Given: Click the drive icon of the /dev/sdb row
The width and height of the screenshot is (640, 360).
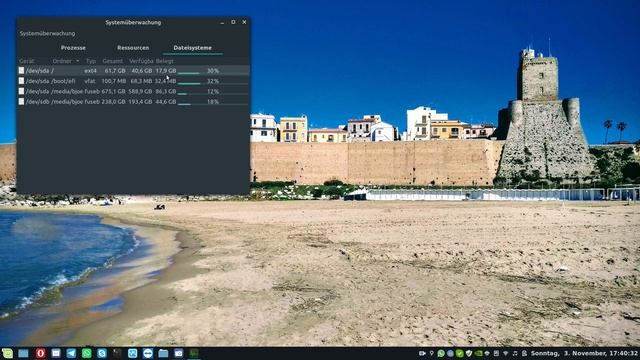Looking at the screenshot, I should click(21, 101).
